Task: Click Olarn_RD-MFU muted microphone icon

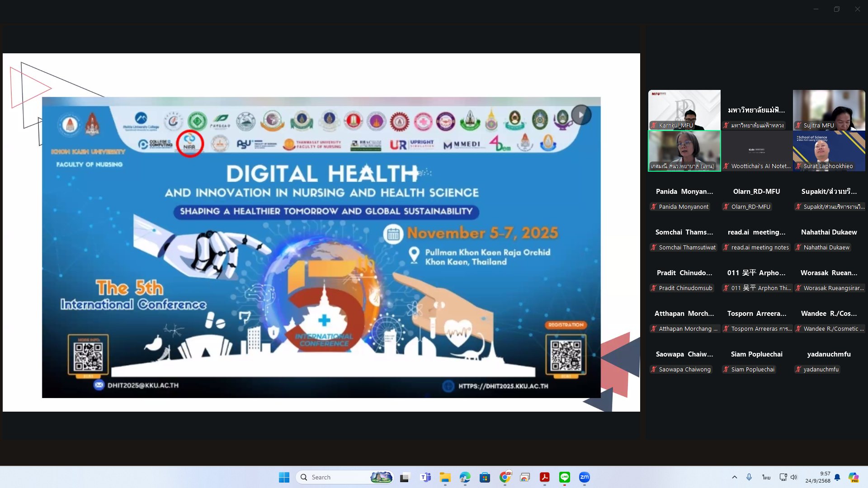Action: coord(726,207)
